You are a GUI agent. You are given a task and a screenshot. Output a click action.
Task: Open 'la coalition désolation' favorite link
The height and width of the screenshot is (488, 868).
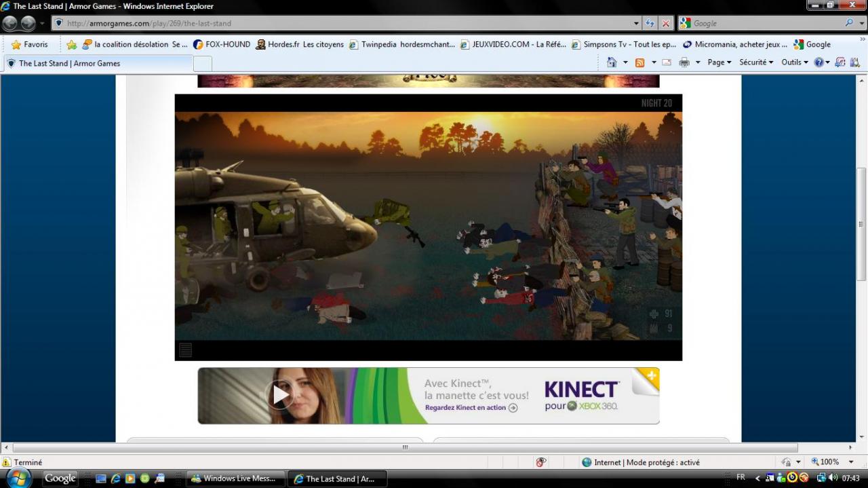tap(134, 44)
